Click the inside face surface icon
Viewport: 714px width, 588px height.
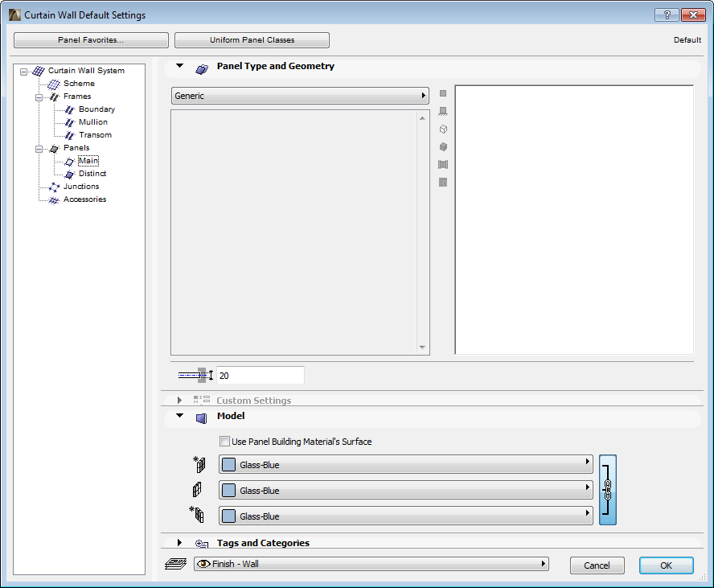[197, 514]
